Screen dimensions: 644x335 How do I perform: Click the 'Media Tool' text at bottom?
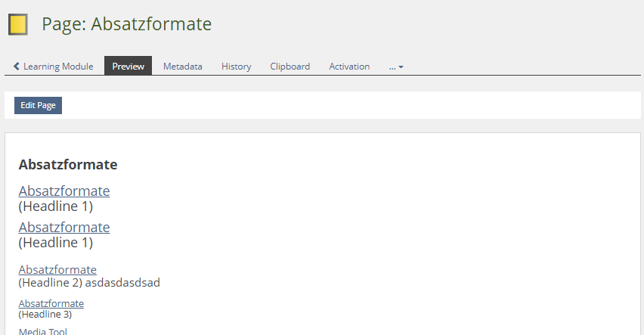click(x=43, y=331)
